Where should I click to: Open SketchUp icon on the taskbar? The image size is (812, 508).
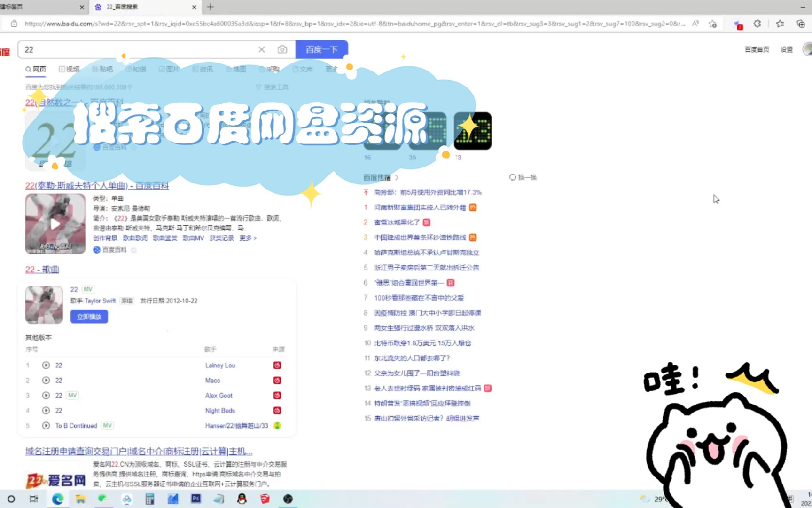[x=265, y=499]
